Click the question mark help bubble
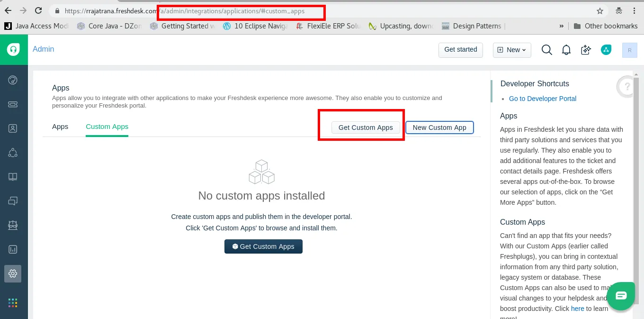 point(626,87)
